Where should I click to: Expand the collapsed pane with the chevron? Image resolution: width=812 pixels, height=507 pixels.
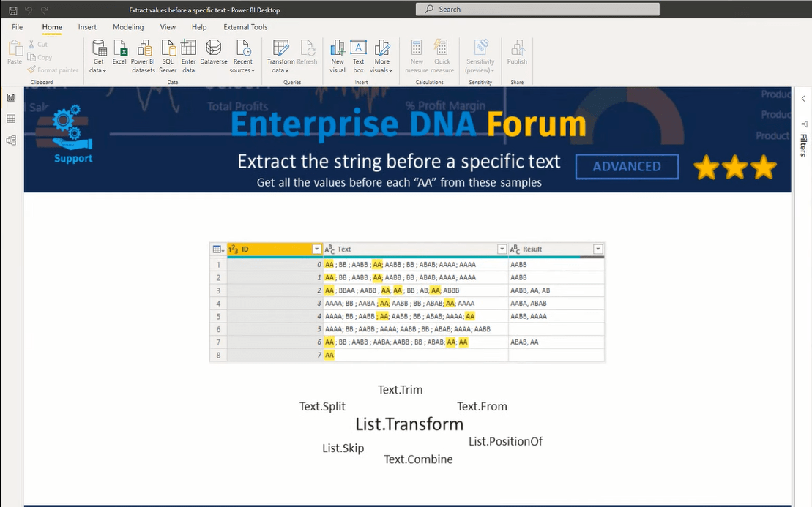click(803, 99)
